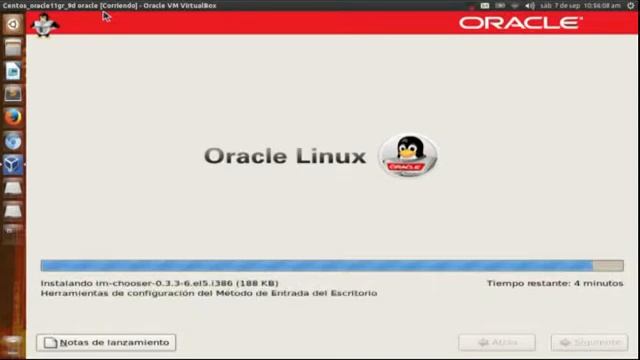Open the sound volume indicator

[530, 6]
